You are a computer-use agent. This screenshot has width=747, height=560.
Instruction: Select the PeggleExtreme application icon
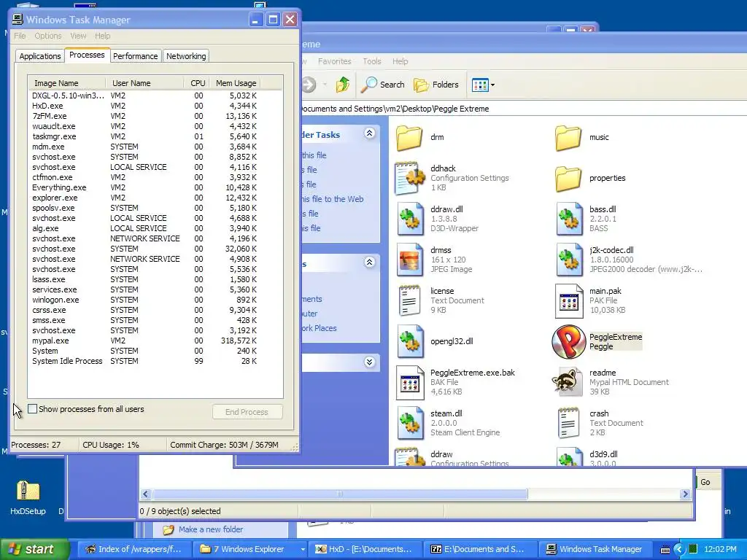[569, 341]
